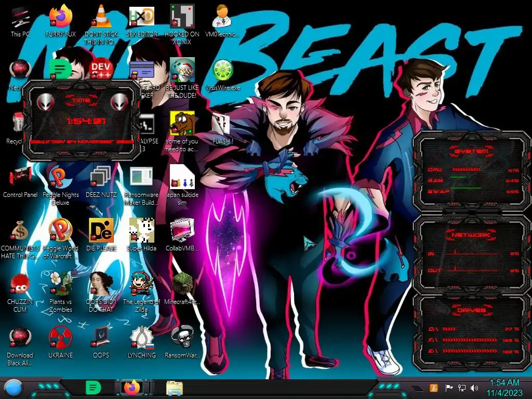Open the green app in the taskbar
532x399 pixels.
[x=93, y=388]
